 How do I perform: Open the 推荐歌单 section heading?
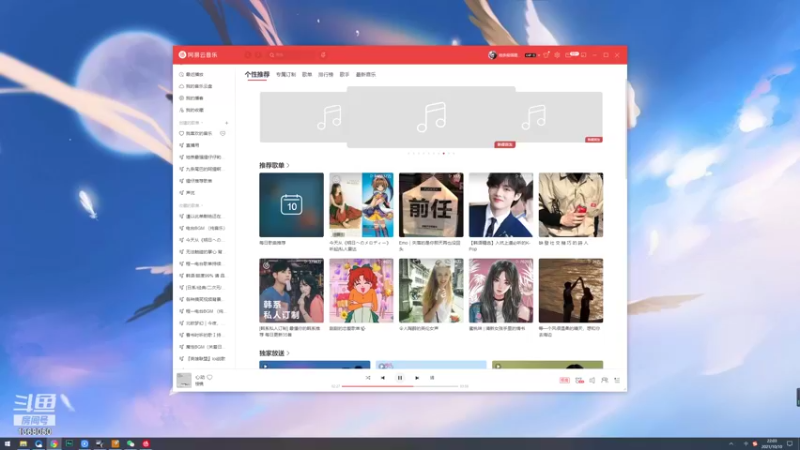coord(274,165)
